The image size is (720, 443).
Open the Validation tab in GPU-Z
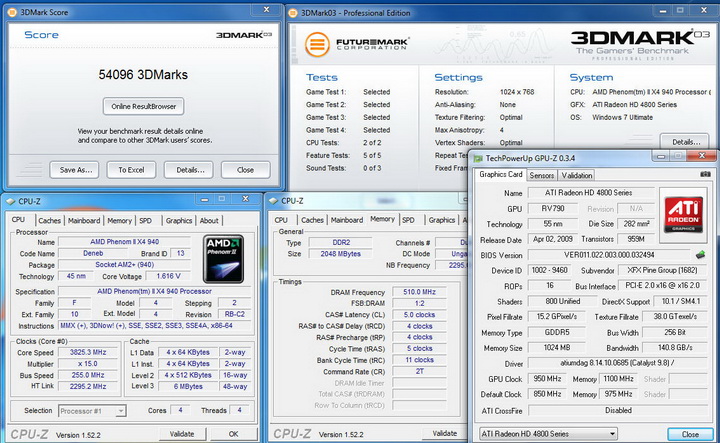click(577, 175)
